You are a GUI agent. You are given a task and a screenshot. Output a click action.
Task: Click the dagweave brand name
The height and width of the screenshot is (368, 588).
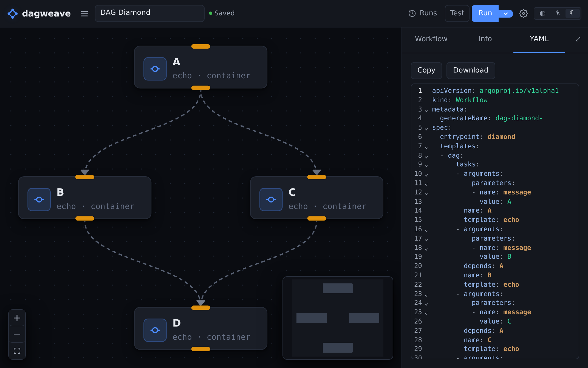click(x=46, y=13)
